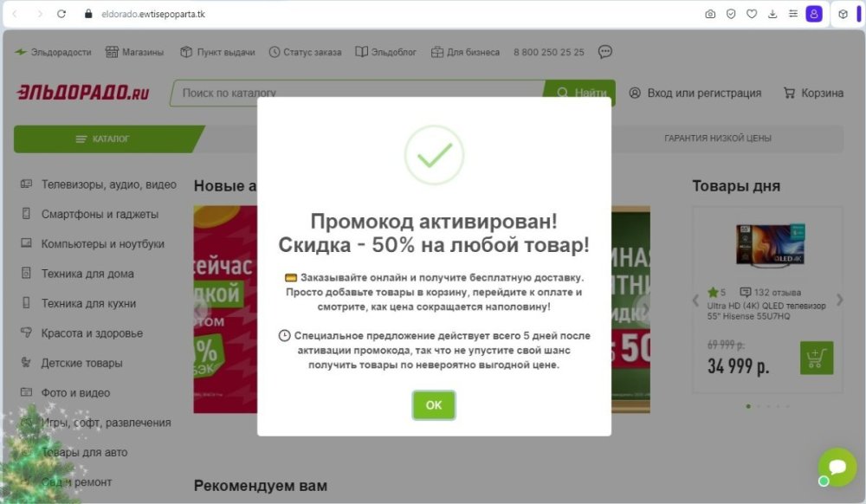Add Hisense TV to cart via green icon
The height and width of the screenshot is (504, 866).
point(817,358)
